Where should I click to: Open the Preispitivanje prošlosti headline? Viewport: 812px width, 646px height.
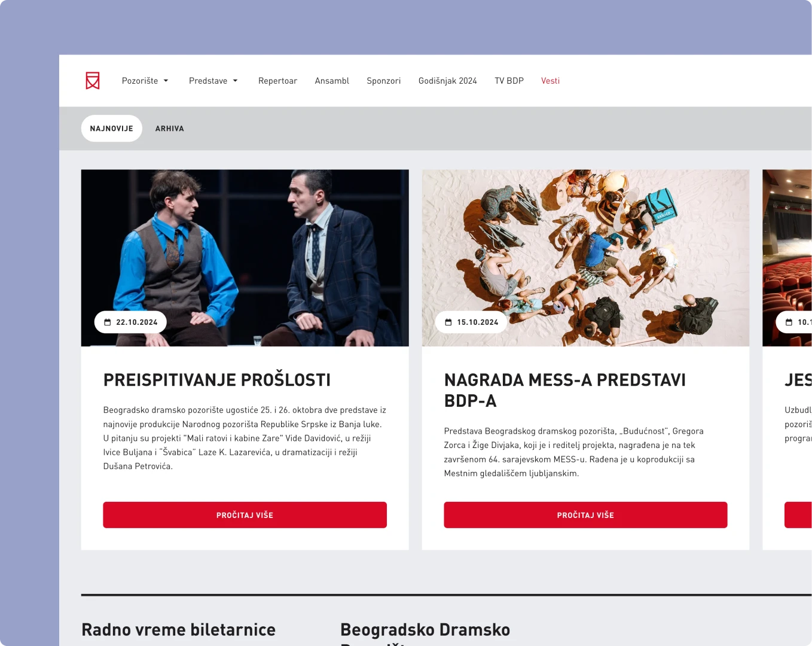tap(217, 380)
